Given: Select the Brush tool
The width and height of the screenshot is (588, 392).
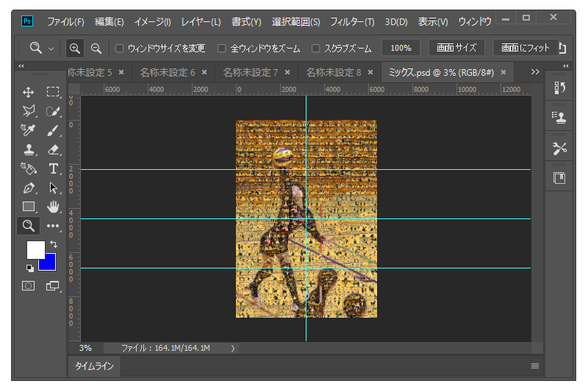Looking at the screenshot, I should (53, 130).
